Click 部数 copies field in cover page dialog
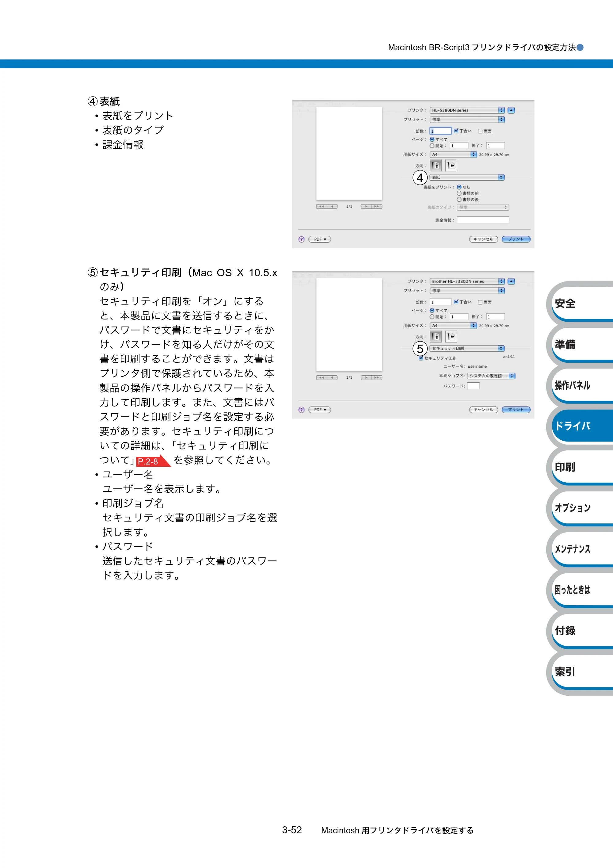This screenshot has height=868, width=613. pos(441,131)
